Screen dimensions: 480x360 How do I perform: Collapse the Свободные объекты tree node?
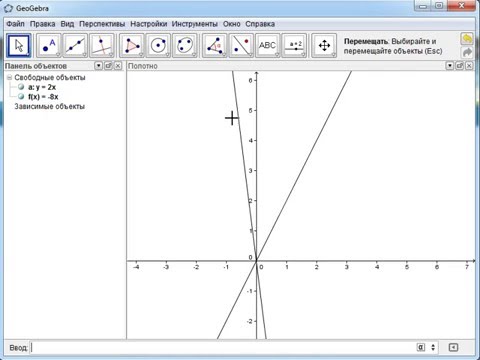[x=9, y=77]
